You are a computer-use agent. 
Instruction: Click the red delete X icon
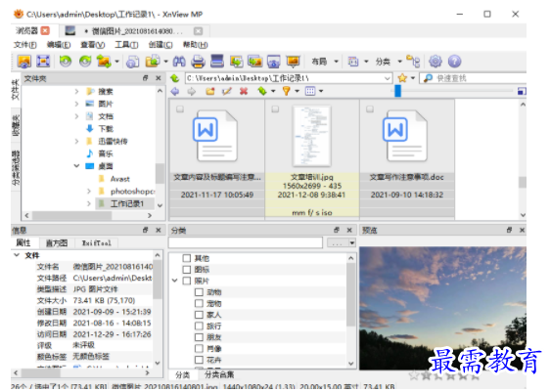(244, 92)
